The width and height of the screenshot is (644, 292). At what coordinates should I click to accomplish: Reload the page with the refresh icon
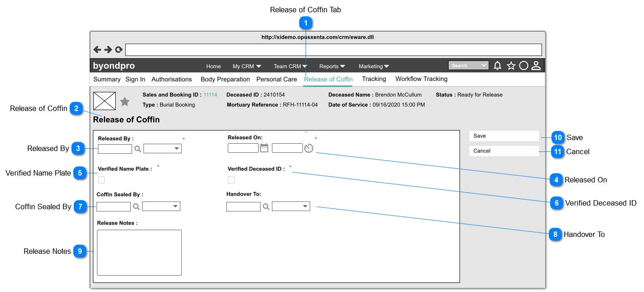[118, 50]
